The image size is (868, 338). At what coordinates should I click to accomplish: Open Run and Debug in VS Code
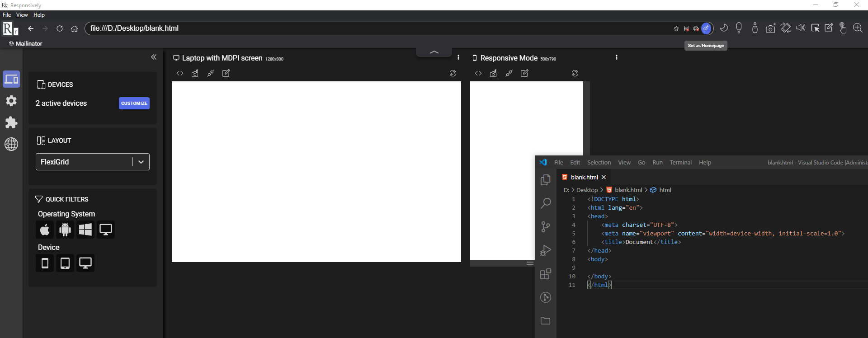click(546, 250)
